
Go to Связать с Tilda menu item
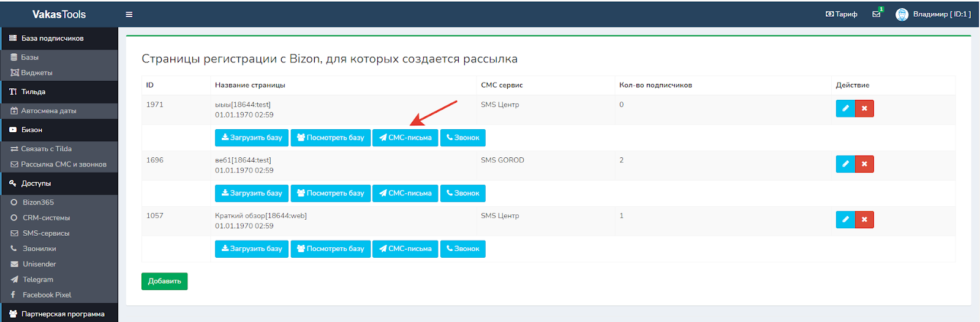(x=46, y=149)
